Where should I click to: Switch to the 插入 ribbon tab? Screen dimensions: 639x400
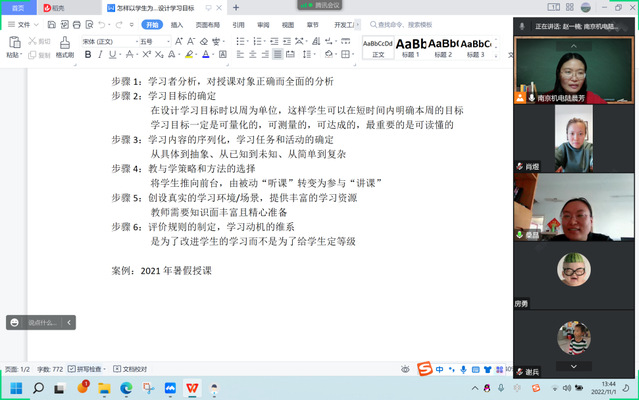(x=177, y=24)
